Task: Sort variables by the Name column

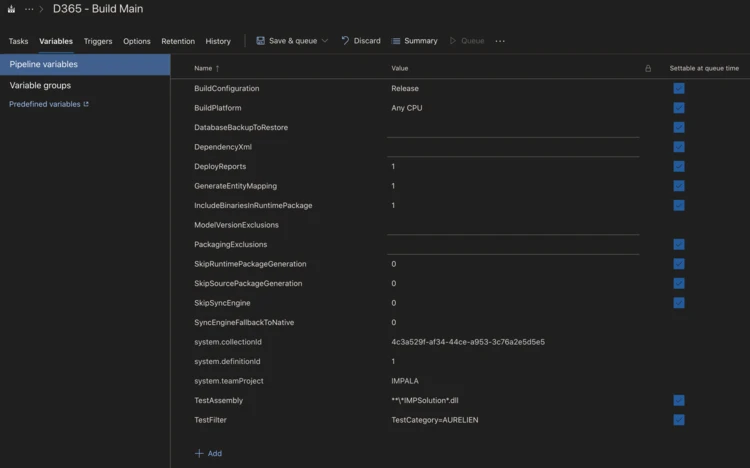Action: point(203,68)
